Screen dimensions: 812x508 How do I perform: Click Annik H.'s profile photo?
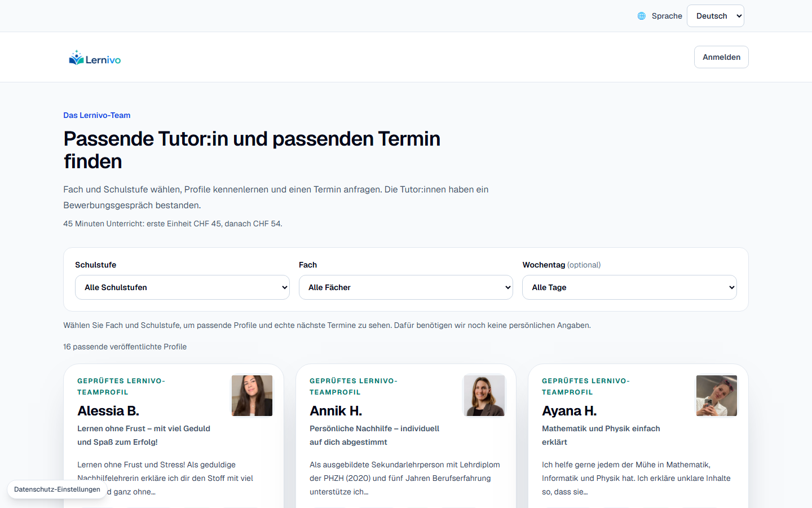point(484,396)
